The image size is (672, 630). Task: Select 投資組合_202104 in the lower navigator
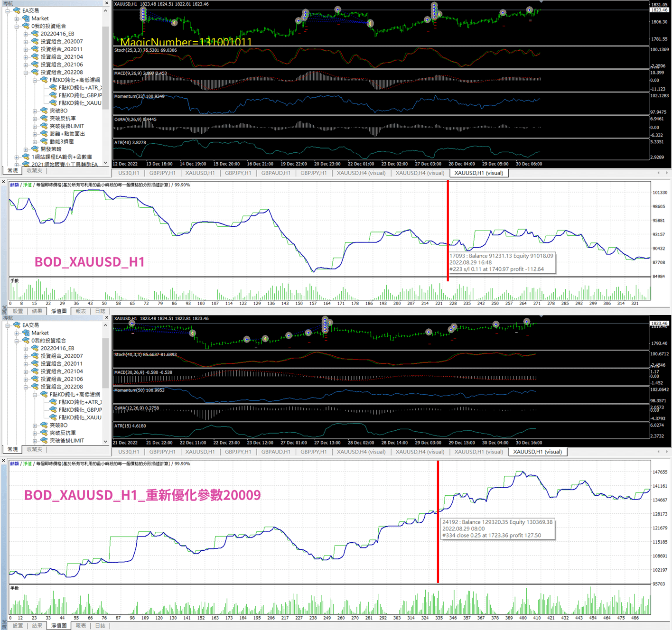click(x=61, y=371)
